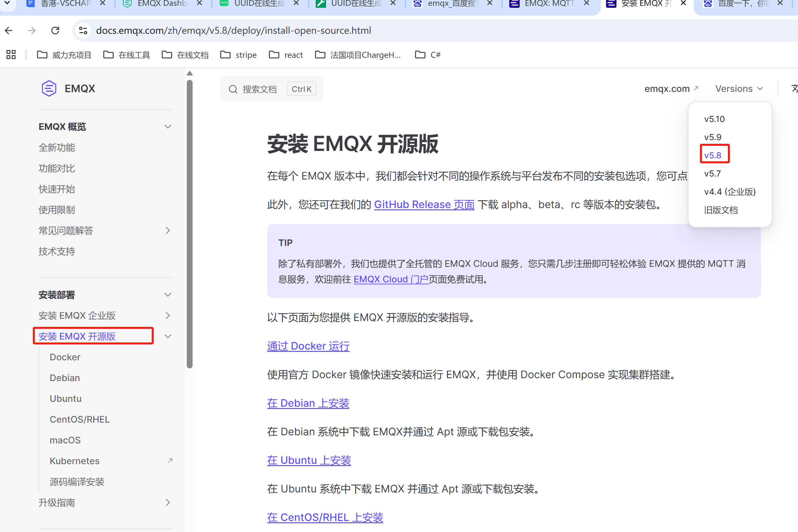The image size is (798, 532).
Task: Select v4.4 (企业版) in Versions menu
Action: pos(730,192)
